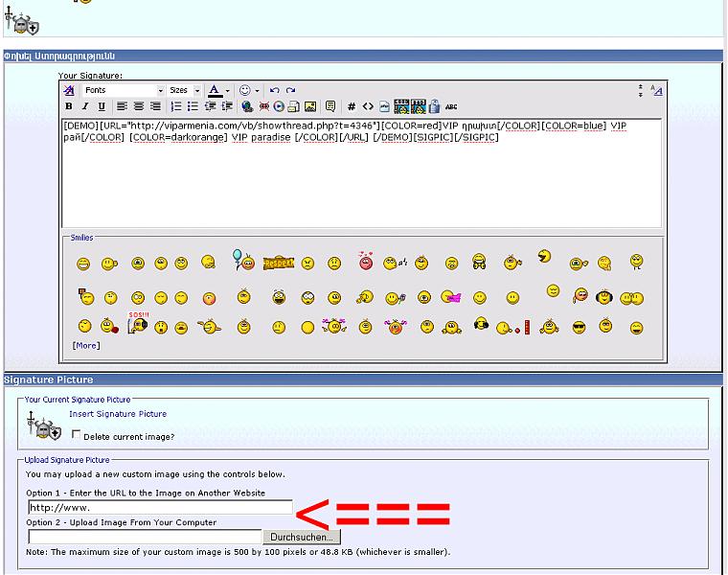Click the Durchsuchen browse button
728x575 pixels.
(300, 538)
